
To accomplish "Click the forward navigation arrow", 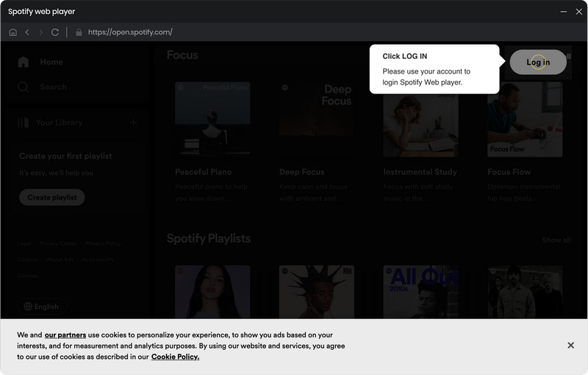I will 41,32.
